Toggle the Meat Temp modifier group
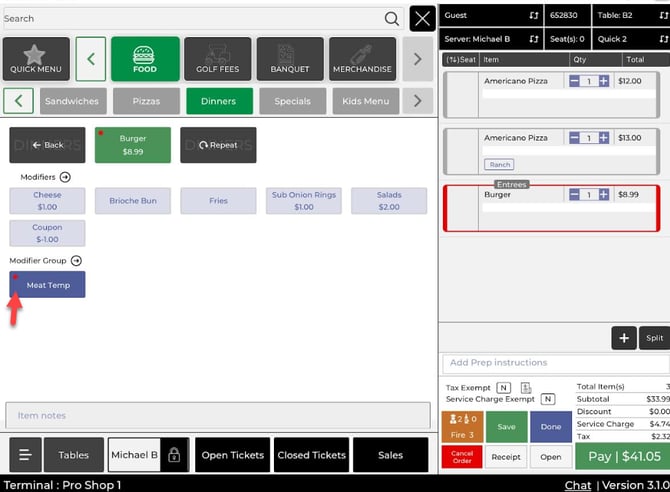Image resolution: width=670 pixels, height=492 pixels. 47,285
